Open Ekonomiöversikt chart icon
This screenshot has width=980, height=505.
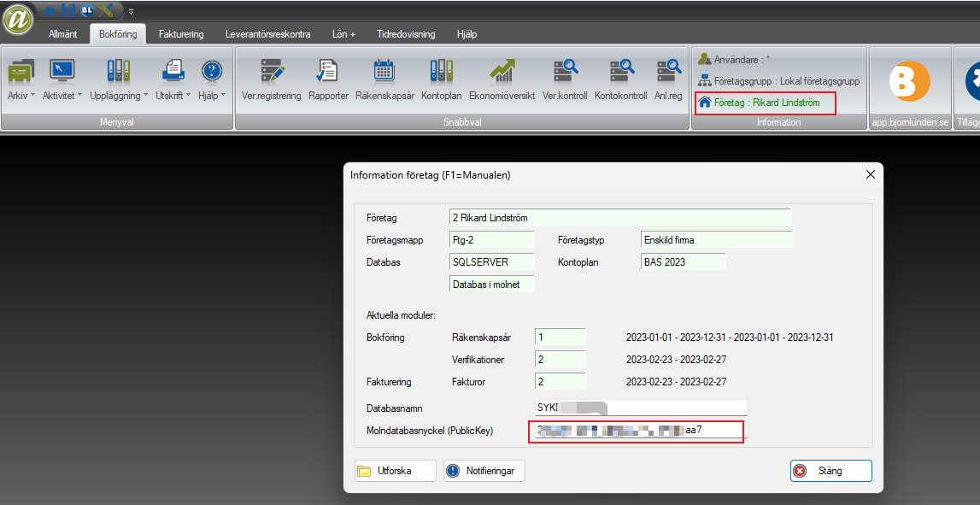coord(502,79)
